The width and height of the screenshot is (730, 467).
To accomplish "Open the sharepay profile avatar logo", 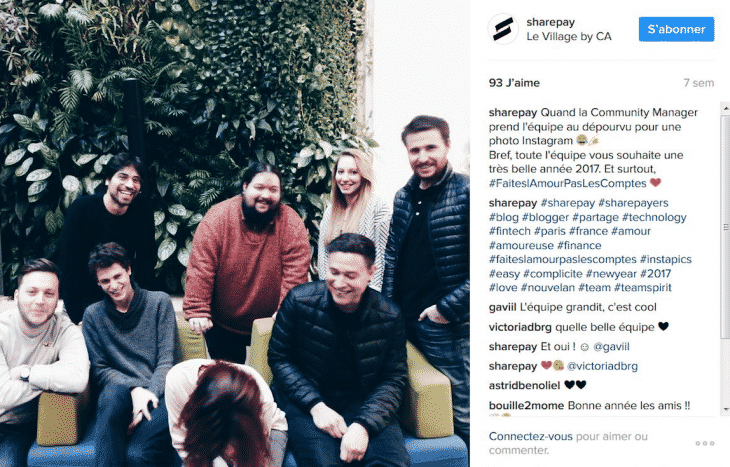I will (x=503, y=29).
